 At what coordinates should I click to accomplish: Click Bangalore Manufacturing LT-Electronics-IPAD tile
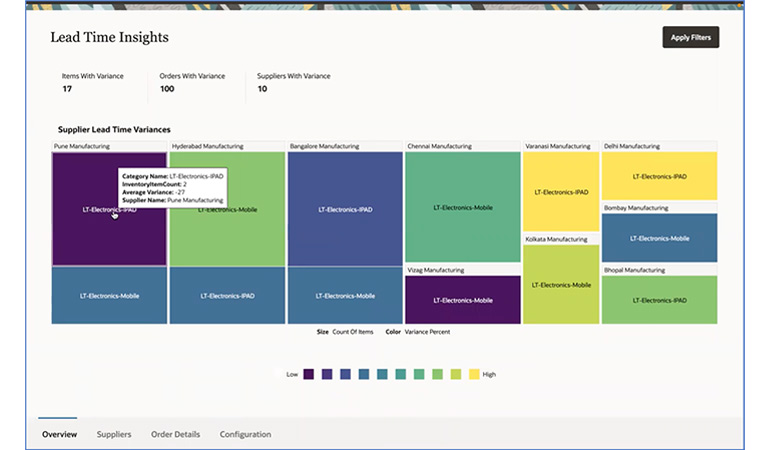pos(344,209)
